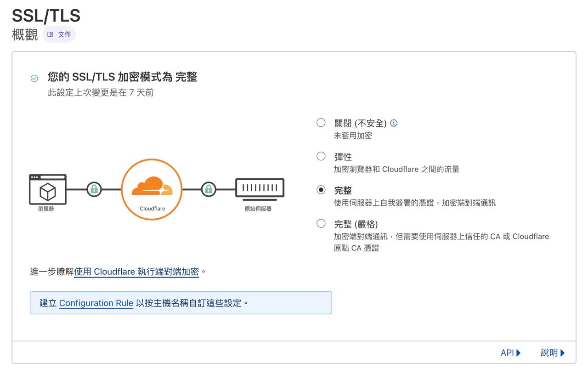Click the text 加密瀏覽器和 Cloudflare 之間的流量
The image size is (588, 369).
[396, 169]
